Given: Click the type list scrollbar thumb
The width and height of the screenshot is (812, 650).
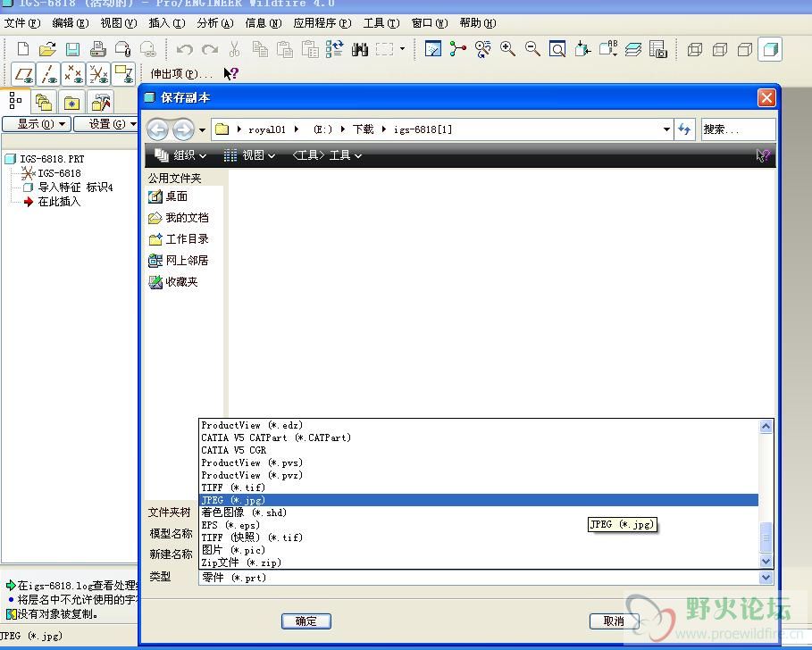Looking at the screenshot, I should pos(766,538).
